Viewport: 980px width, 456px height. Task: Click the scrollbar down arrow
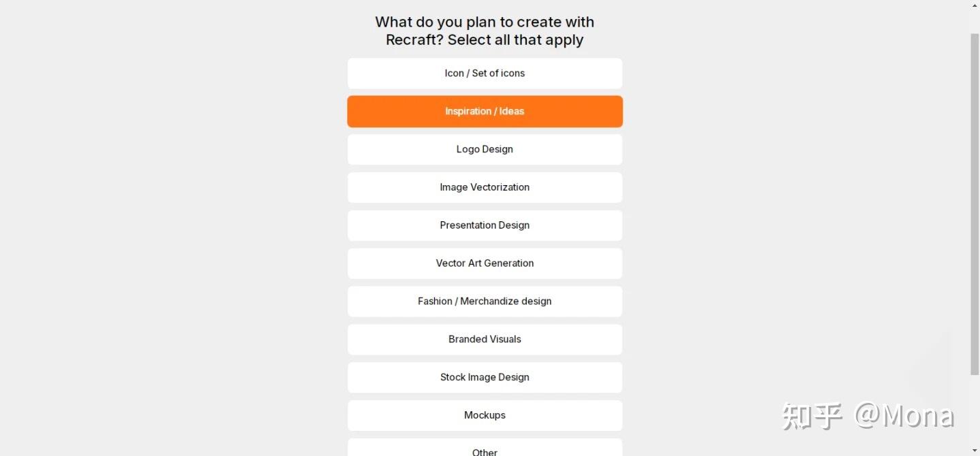tap(975, 451)
